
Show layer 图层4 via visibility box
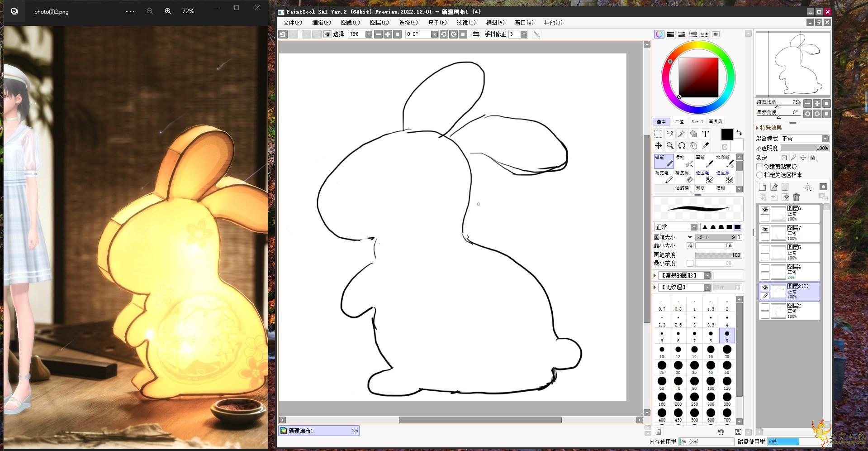click(x=765, y=268)
